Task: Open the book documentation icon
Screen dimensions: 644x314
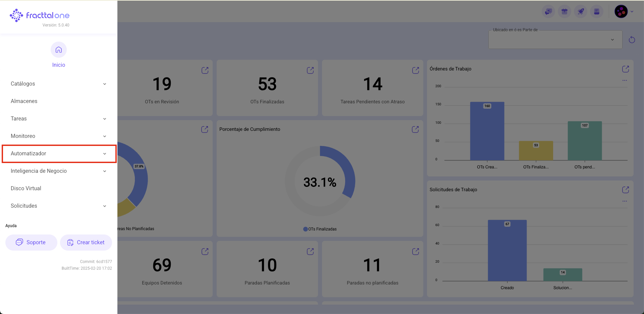Action: pyautogui.click(x=597, y=12)
